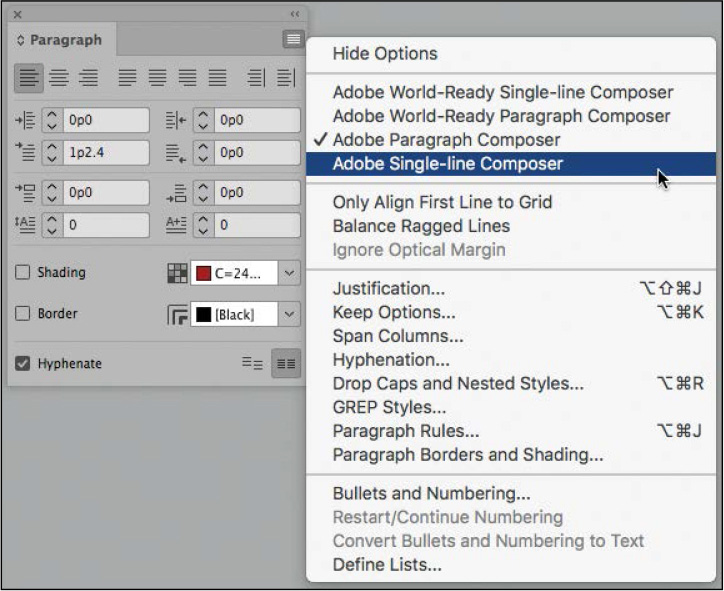Open the Shading color dropdown
The image size is (724, 591).
click(x=290, y=273)
